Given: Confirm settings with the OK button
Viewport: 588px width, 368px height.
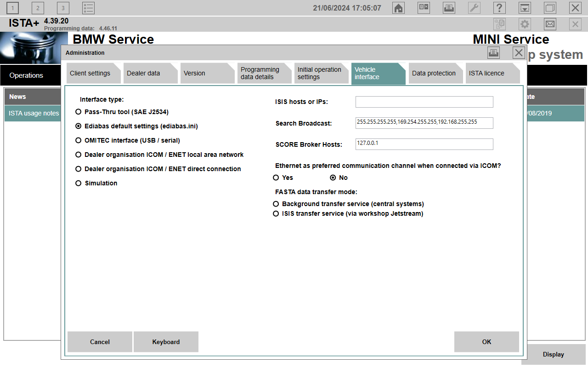Looking at the screenshot, I should 486,342.
